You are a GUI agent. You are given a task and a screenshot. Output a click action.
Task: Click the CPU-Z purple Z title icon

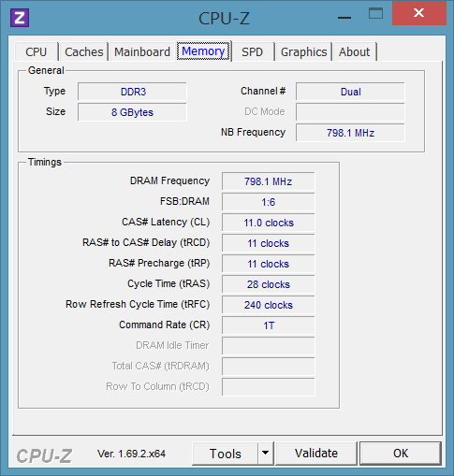coord(20,18)
